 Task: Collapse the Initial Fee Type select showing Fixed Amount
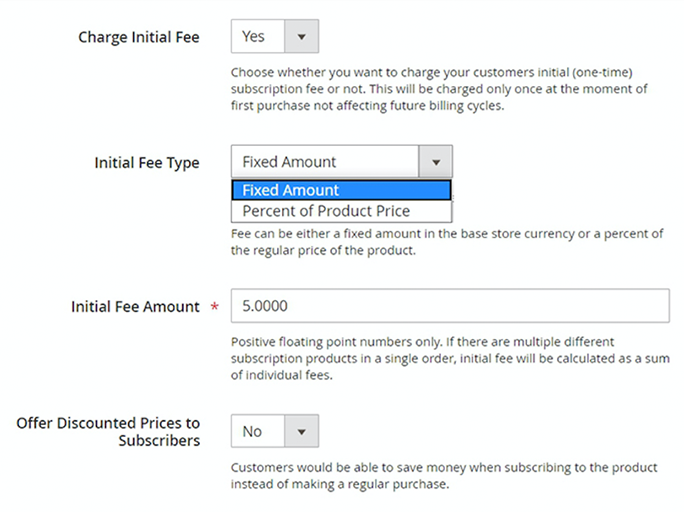pyautogui.click(x=341, y=162)
